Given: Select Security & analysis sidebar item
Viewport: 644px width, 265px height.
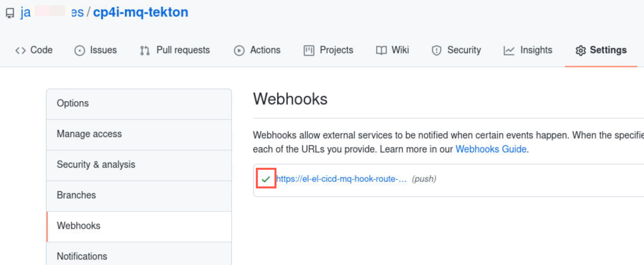Looking at the screenshot, I should [139, 165].
